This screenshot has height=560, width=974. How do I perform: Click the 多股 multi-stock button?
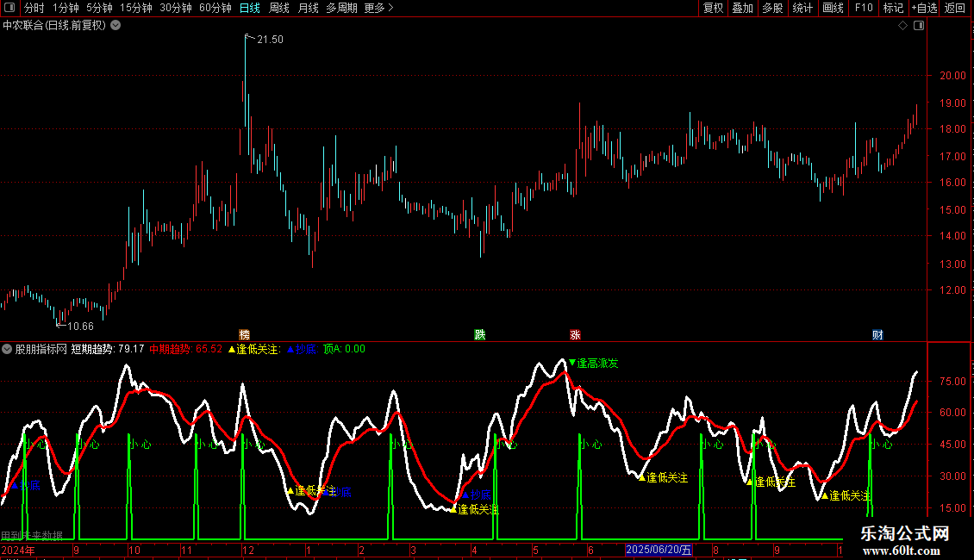coord(772,8)
